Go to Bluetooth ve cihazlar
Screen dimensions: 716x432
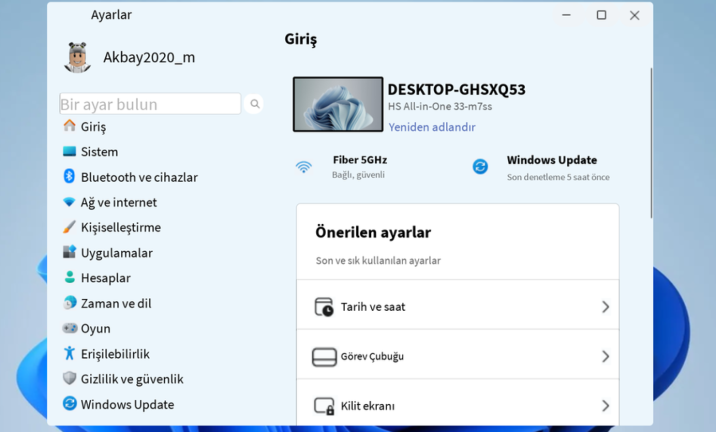(x=139, y=177)
